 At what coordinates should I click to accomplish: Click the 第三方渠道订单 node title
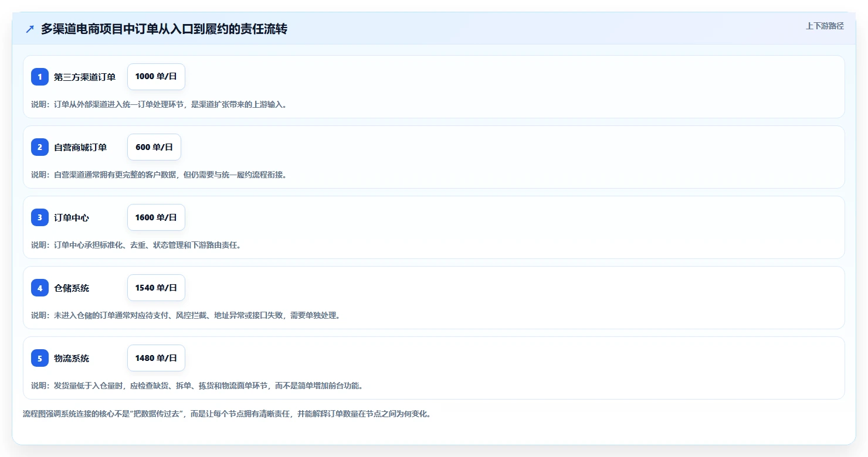[84, 77]
